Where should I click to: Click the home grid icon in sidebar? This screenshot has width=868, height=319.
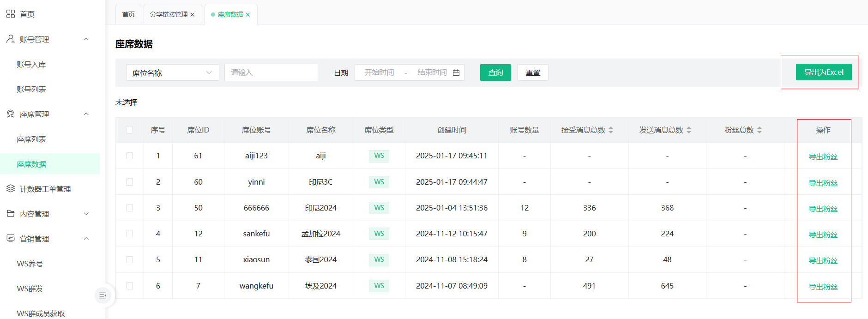coord(11,14)
